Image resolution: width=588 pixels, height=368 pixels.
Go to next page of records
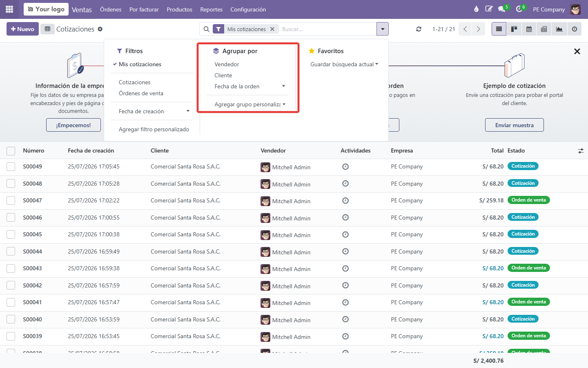point(478,29)
